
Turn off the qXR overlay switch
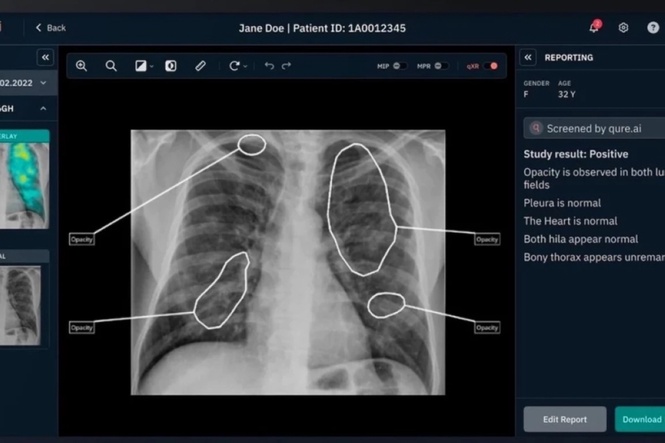pyautogui.click(x=491, y=66)
